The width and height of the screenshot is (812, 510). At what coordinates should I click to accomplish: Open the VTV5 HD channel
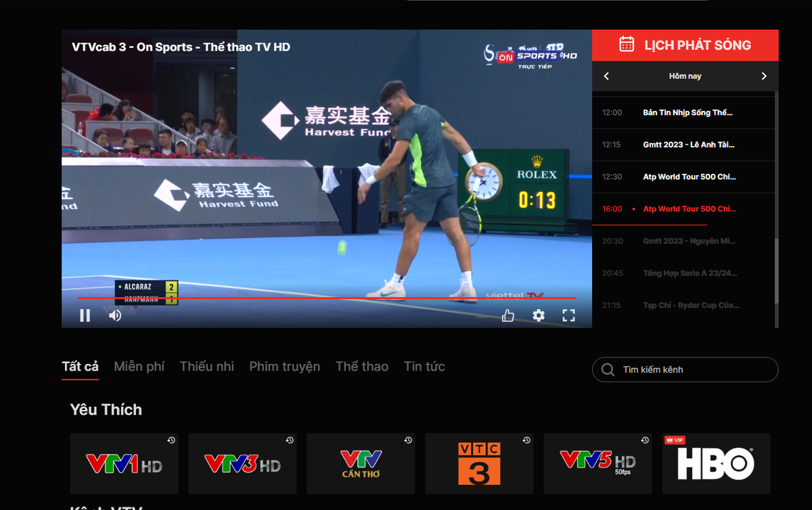pos(597,464)
